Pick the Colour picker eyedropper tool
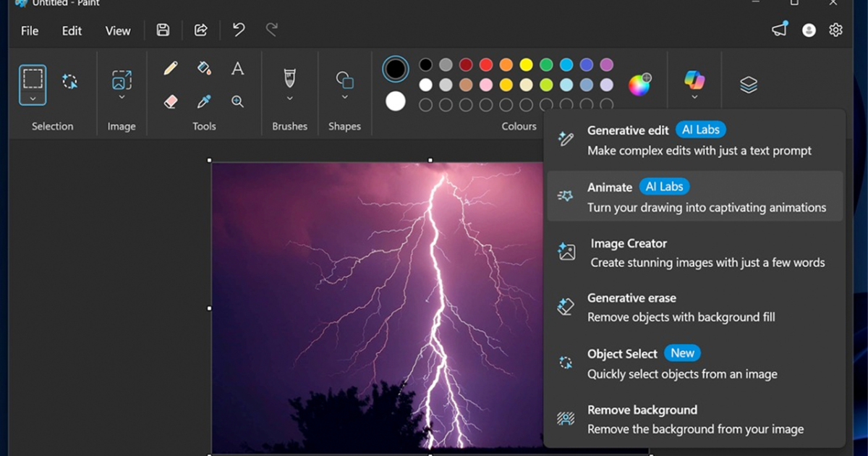 click(x=204, y=101)
